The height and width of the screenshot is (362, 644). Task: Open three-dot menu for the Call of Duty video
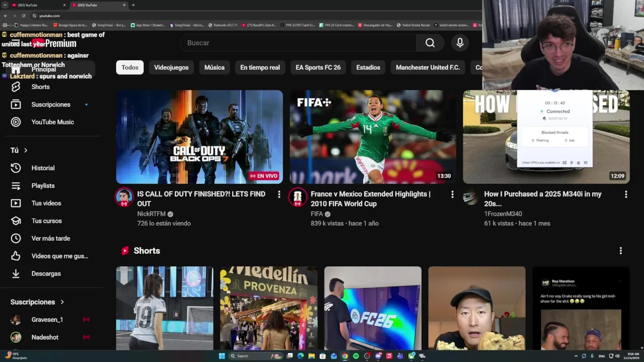click(279, 194)
